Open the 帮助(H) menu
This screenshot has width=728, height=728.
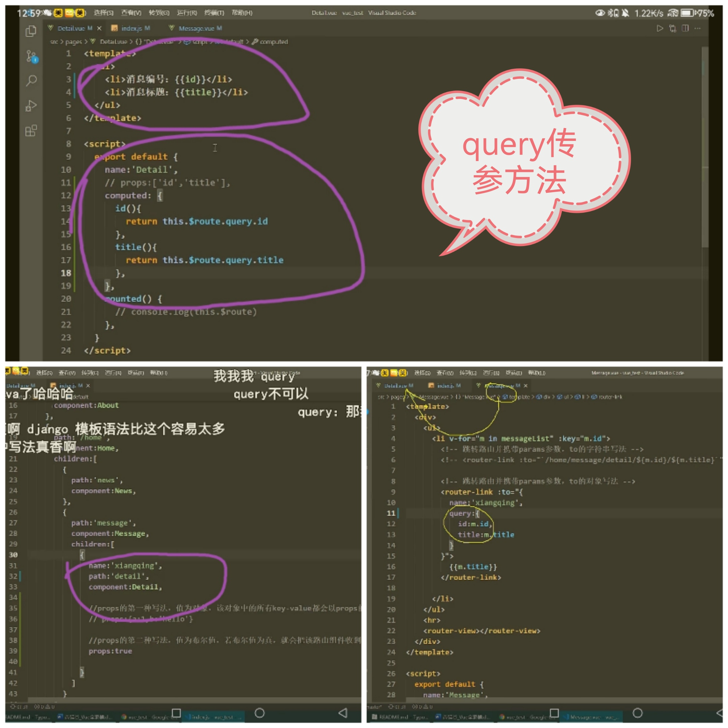(x=242, y=13)
